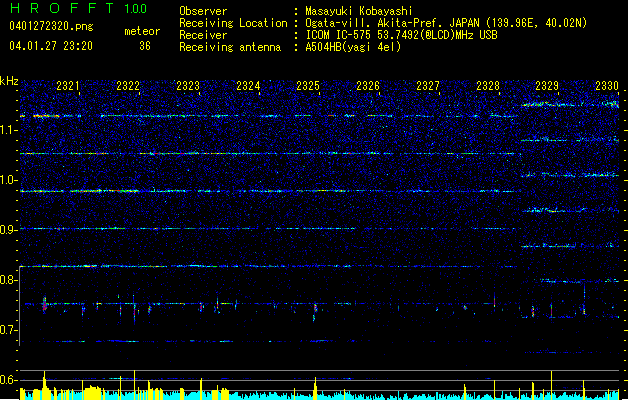Viewport: 629px width, 400px height.
Task: Click the 0.8 kHz axis label
Action: [9, 280]
